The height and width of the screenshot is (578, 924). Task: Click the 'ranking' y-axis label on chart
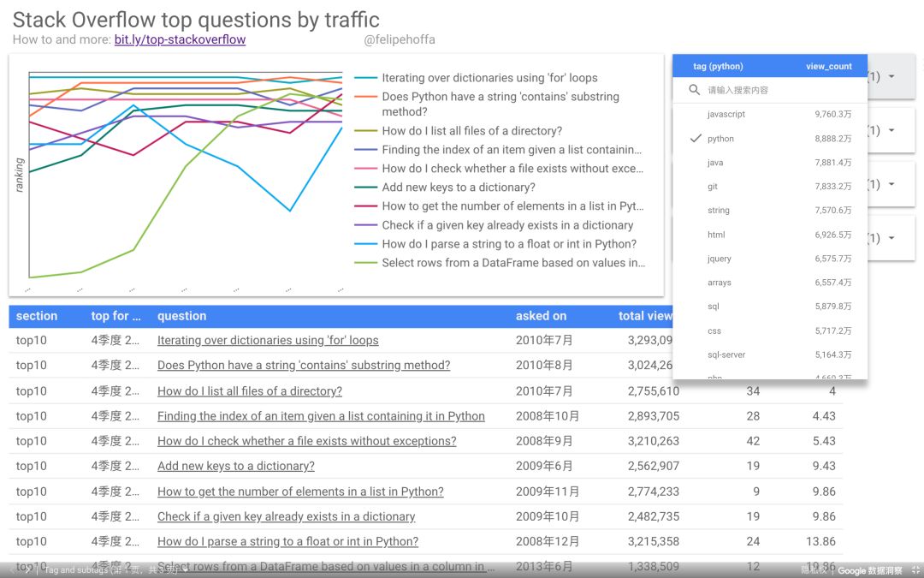(x=20, y=175)
